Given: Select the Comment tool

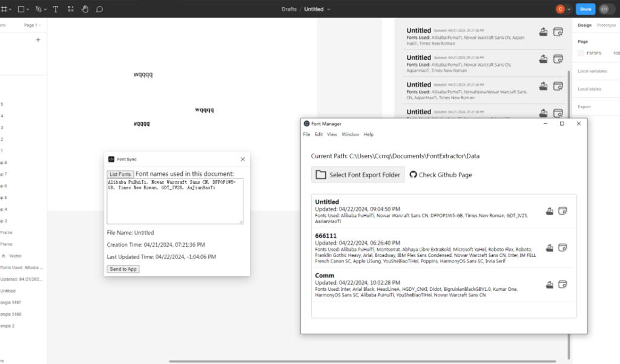Looking at the screenshot, I should click(99, 9).
